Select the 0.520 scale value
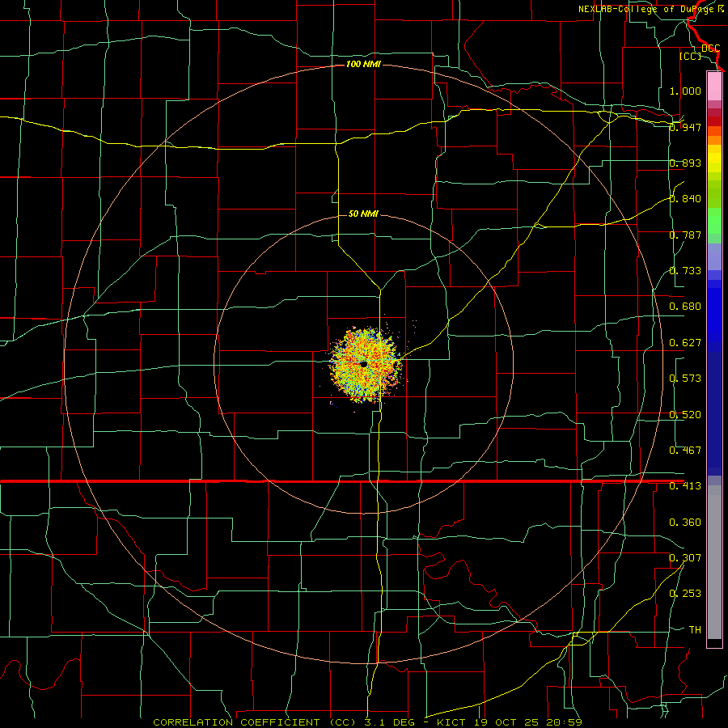This screenshot has height=728, width=728. tap(685, 415)
